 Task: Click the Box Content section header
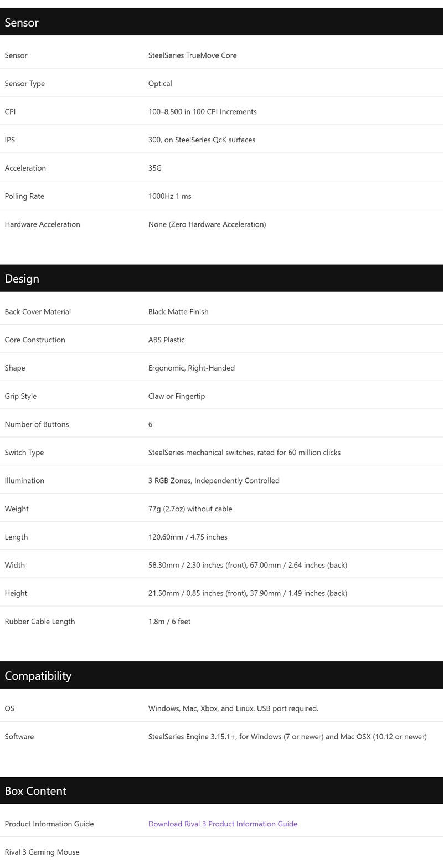221,790
